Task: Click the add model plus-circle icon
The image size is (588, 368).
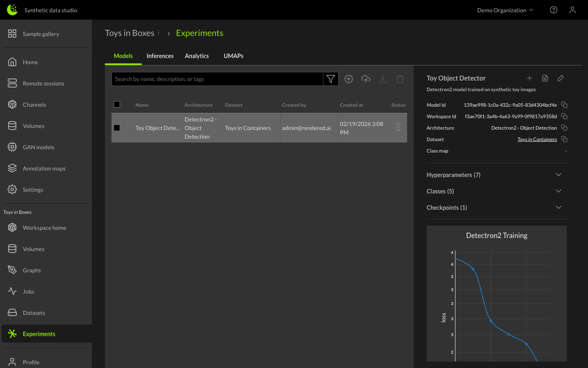Action: pos(349,79)
